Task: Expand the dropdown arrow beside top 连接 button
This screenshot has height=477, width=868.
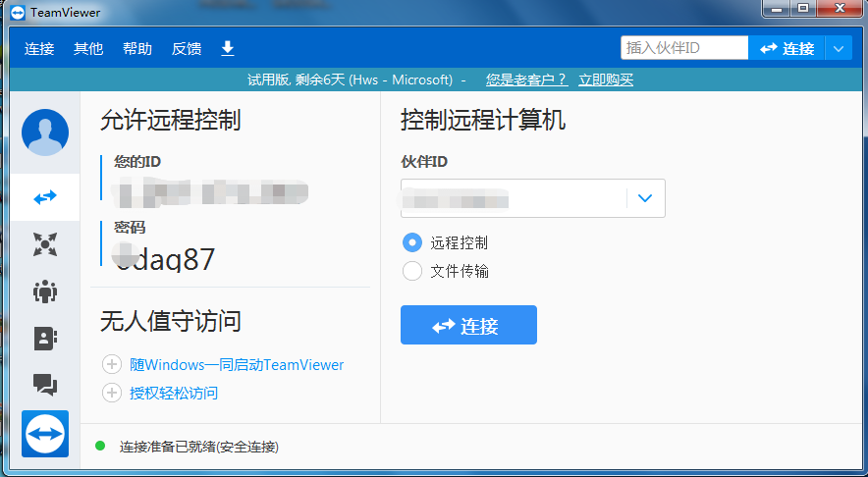Action: [x=839, y=48]
